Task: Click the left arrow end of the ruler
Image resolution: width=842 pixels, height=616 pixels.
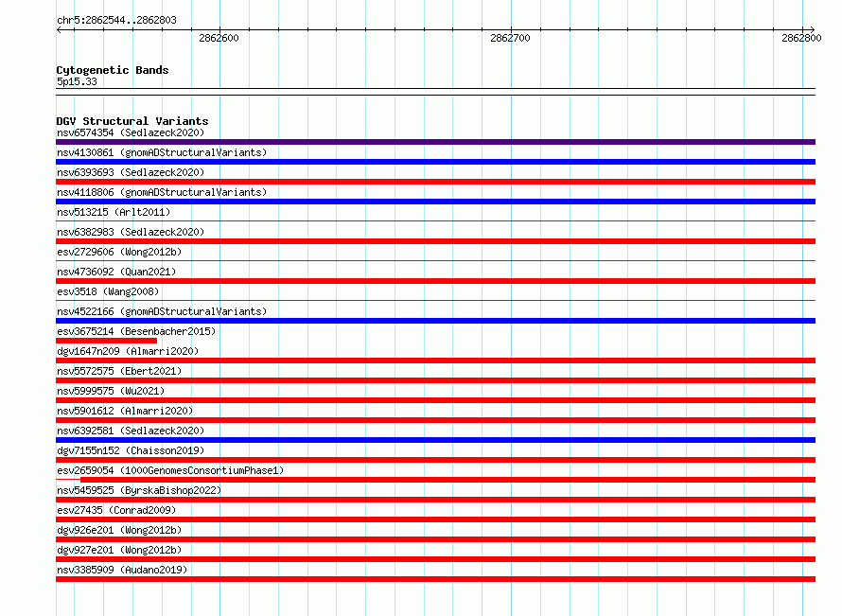Action: [59, 29]
